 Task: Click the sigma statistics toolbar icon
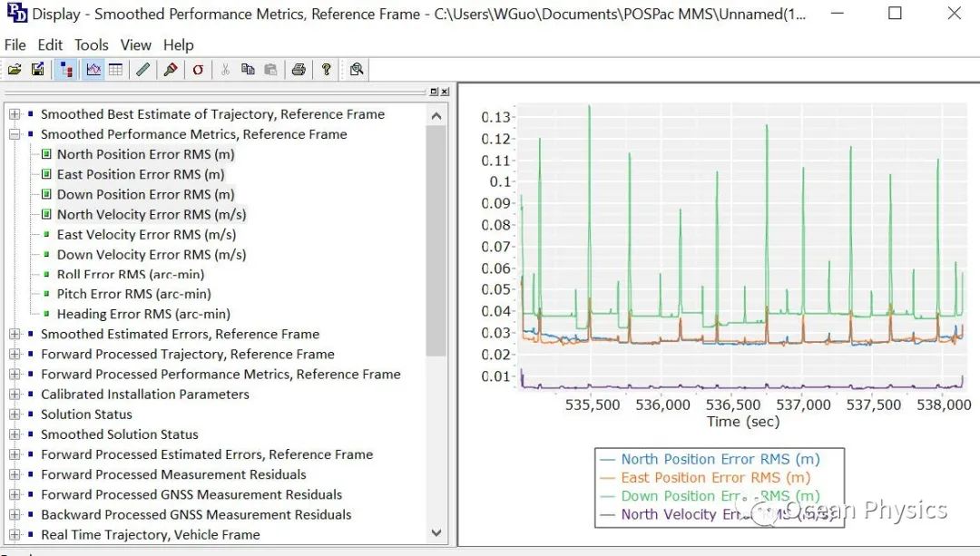[x=198, y=70]
